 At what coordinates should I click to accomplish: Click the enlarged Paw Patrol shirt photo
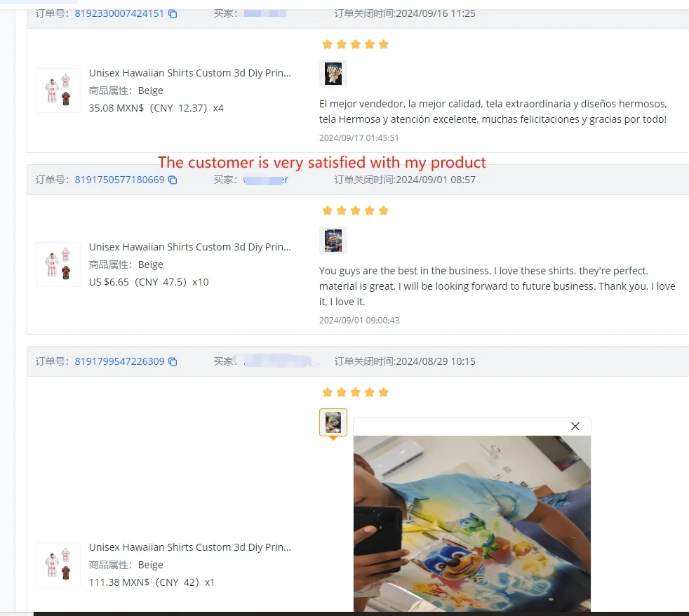click(x=472, y=523)
